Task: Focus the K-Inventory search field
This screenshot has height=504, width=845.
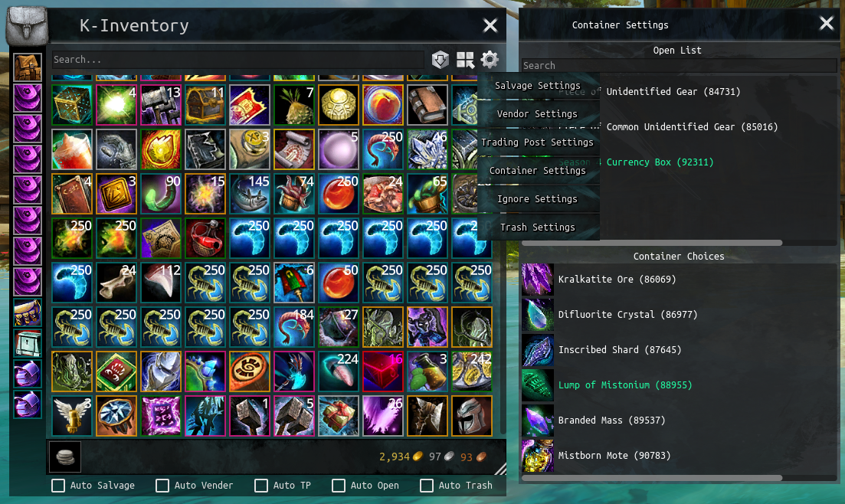Action: 238,60
